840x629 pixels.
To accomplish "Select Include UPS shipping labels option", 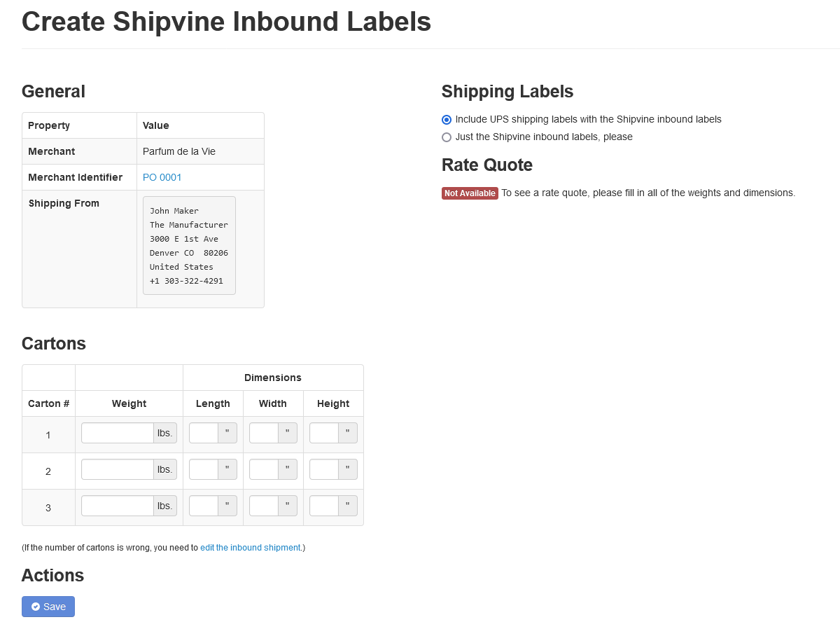I will [447, 120].
